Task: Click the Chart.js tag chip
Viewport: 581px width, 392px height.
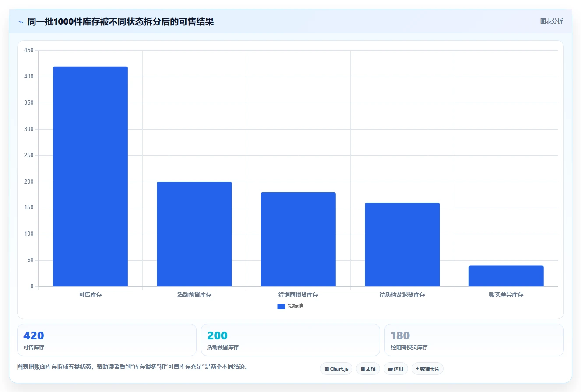Action: coord(336,369)
